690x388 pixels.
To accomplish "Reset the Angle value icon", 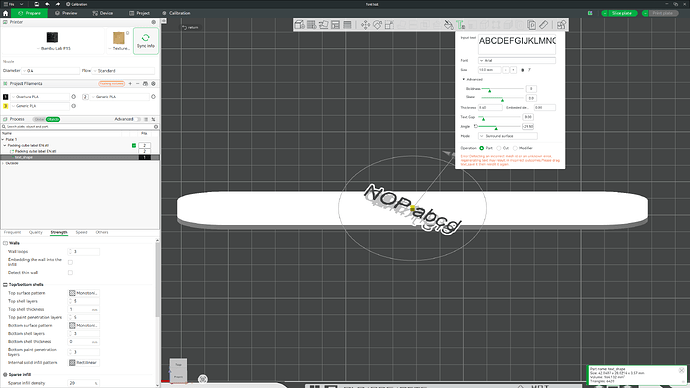I will coord(476,126).
